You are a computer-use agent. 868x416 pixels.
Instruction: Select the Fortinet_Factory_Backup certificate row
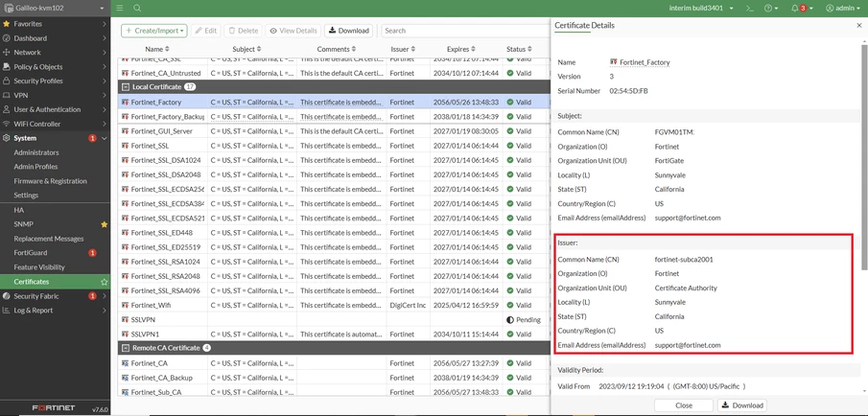coord(335,117)
